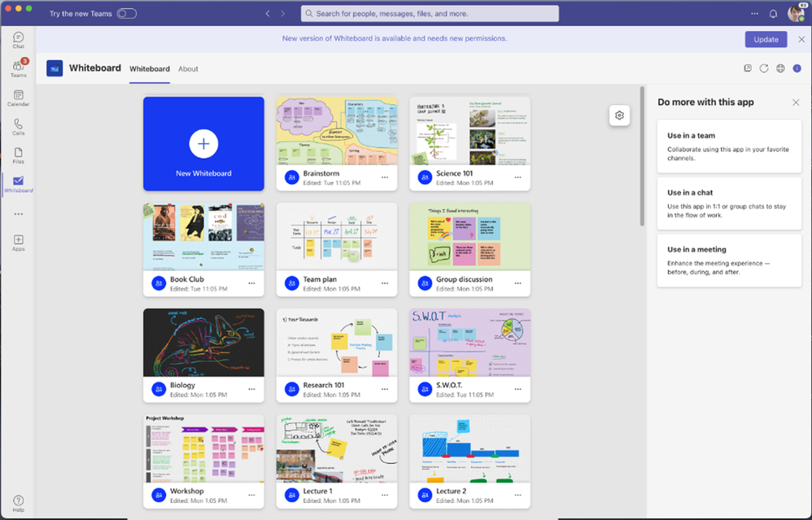Open Calendar in the sidebar
The width and height of the screenshot is (812, 520).
pos(18,98)
